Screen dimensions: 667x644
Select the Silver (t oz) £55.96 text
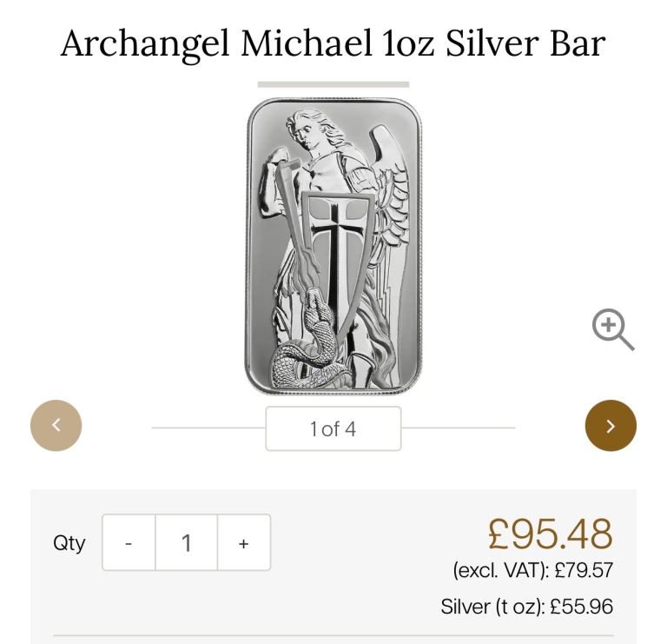(526, 607)
